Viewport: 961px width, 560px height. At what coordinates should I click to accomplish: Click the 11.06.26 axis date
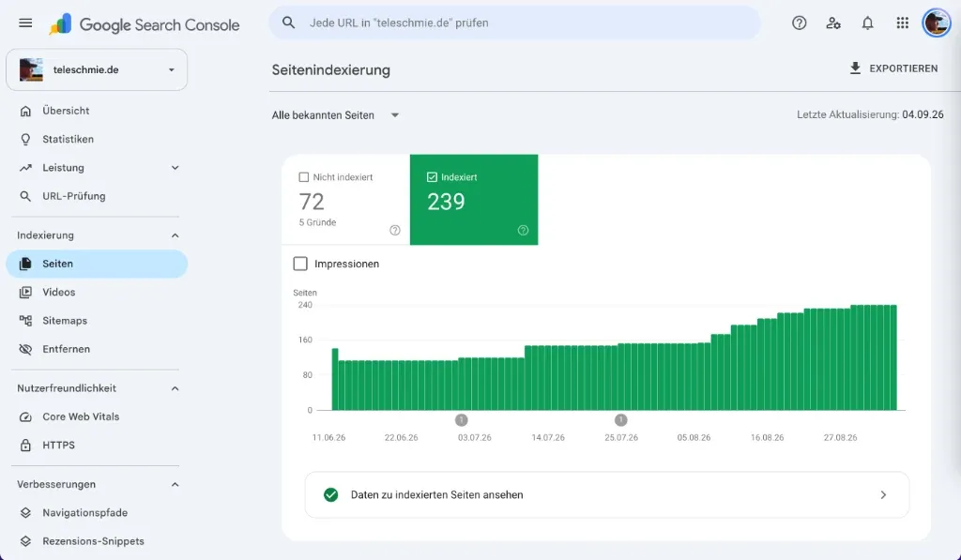328,437
